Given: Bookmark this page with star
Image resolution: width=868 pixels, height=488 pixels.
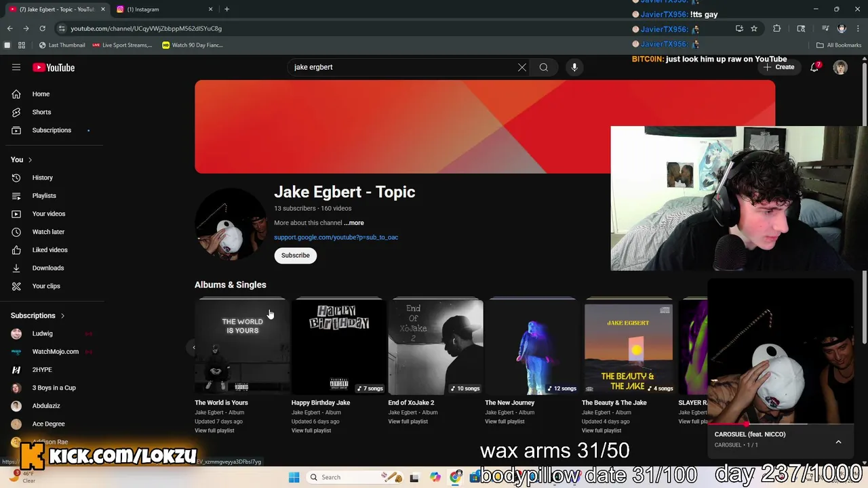Looking at the screenshot, I should tap(754, 28).
